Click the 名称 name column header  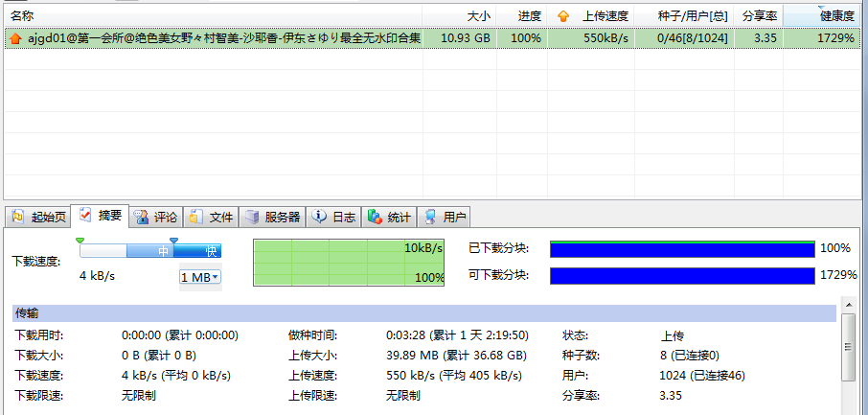click(x=21, y=16)
